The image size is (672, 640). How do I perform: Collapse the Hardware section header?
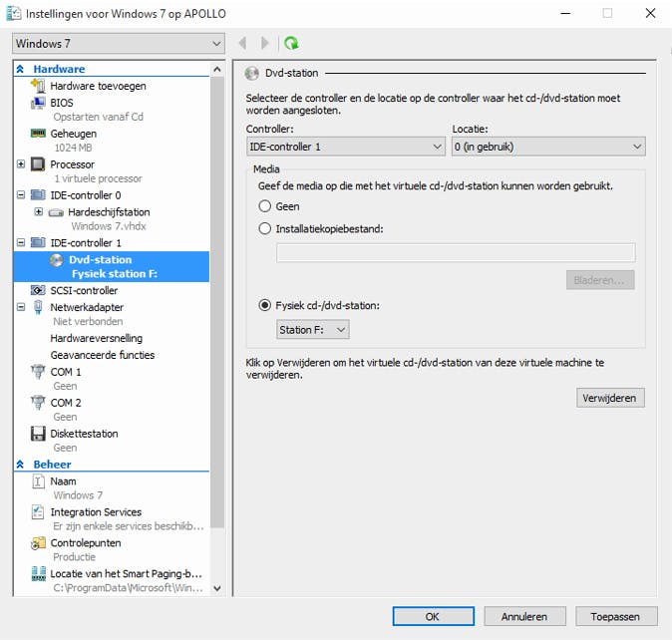[x=20, y=69]
